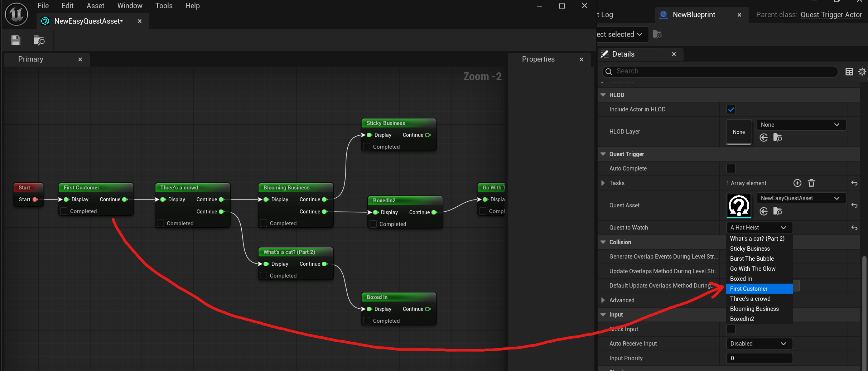This screenshot has width=868, height=371.
Task: Disable Include Actor in HLOD
Action: click(731, 109)
